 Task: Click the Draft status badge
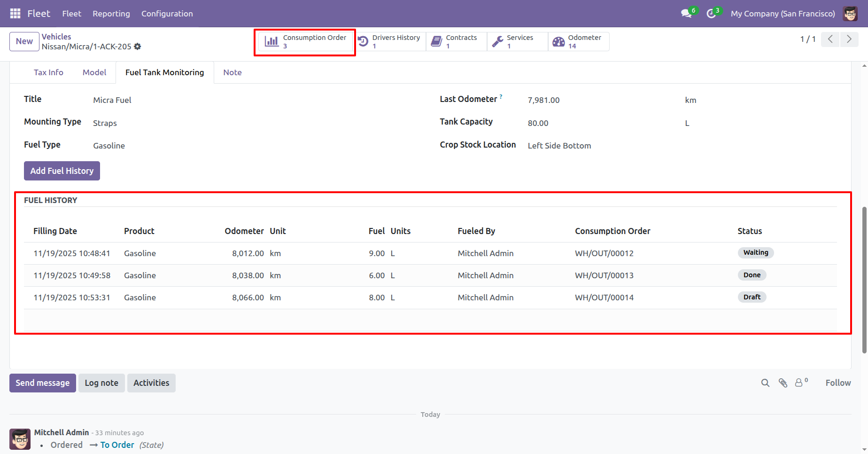click(x=752, y=297)
